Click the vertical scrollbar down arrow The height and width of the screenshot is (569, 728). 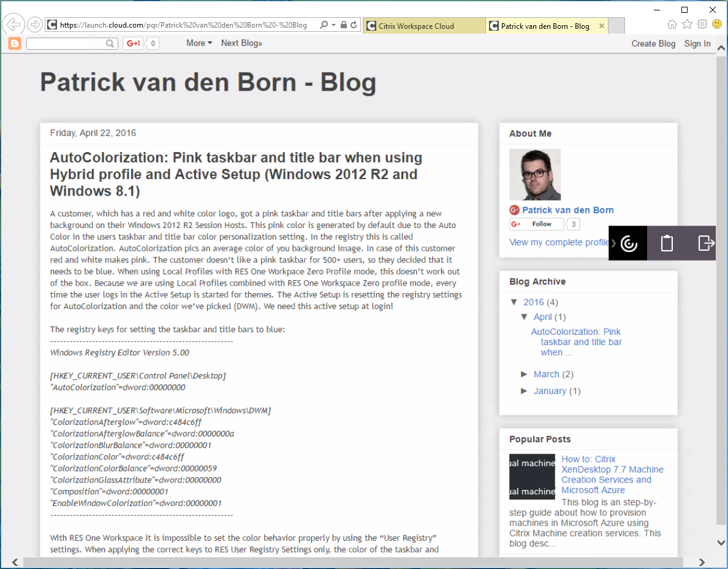click(721, 542)
